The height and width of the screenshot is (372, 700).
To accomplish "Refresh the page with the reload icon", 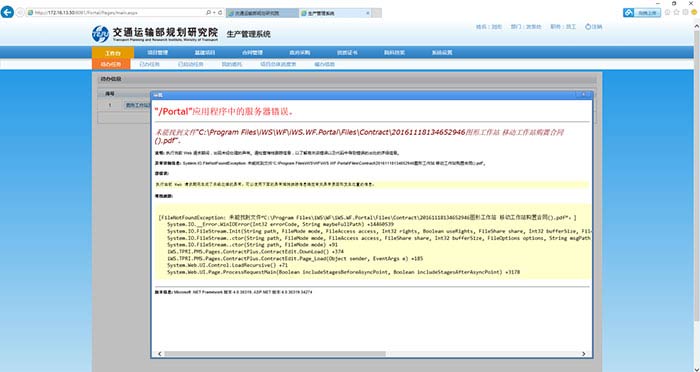I will (x=221, y=13).
